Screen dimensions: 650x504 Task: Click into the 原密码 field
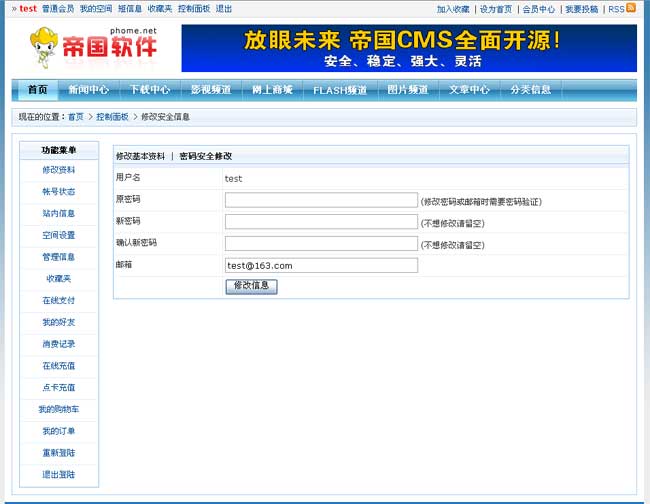pos(321,200)
